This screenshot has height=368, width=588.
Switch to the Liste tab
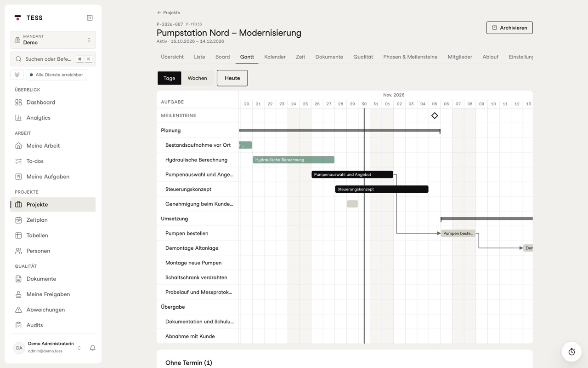tap(199, 57)
